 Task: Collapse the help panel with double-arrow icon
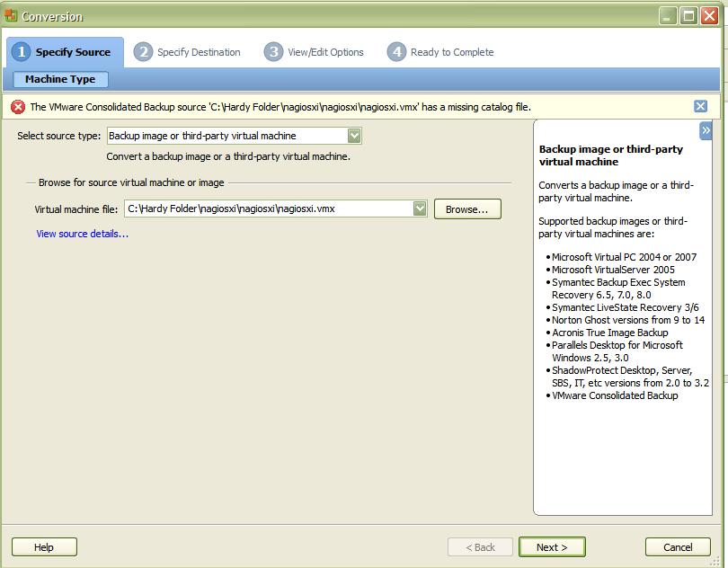pos(706,131)
